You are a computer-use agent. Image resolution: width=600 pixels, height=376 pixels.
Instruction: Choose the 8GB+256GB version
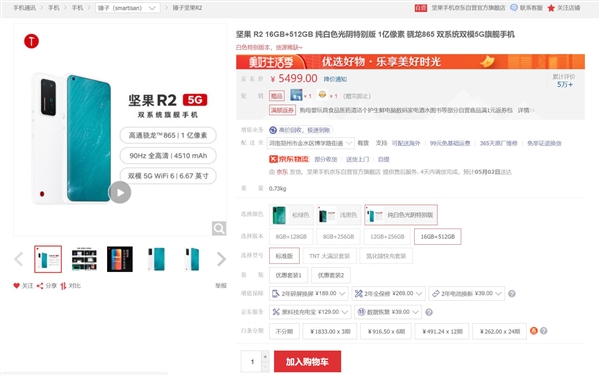point(339,237)
